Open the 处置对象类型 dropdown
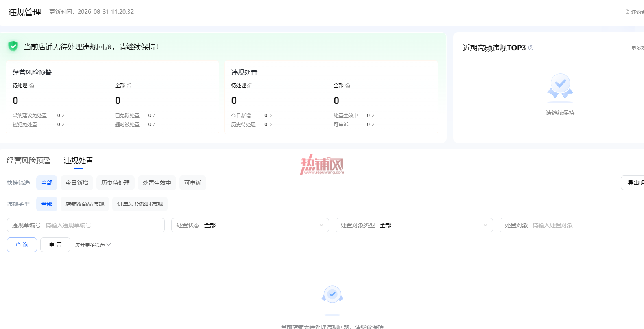 414,225
